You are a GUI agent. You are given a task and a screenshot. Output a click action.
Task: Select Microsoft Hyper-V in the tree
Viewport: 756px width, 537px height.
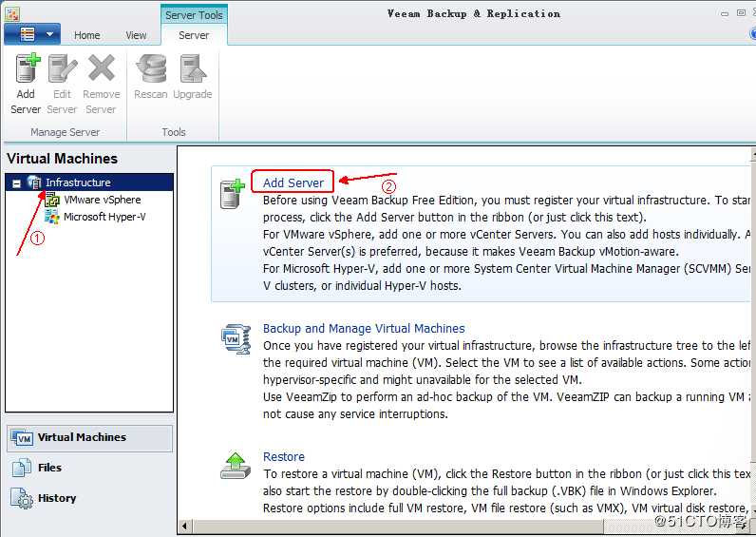pos(104,217)
